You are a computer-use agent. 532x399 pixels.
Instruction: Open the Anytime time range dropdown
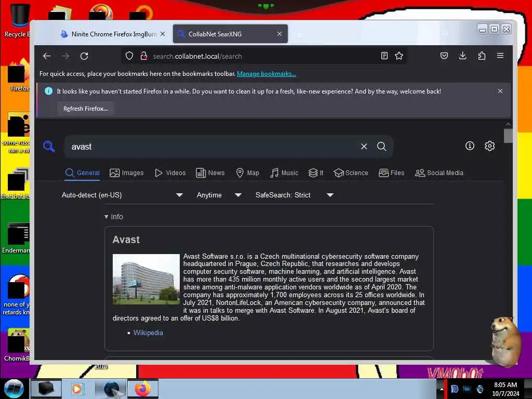pos(219,195)
